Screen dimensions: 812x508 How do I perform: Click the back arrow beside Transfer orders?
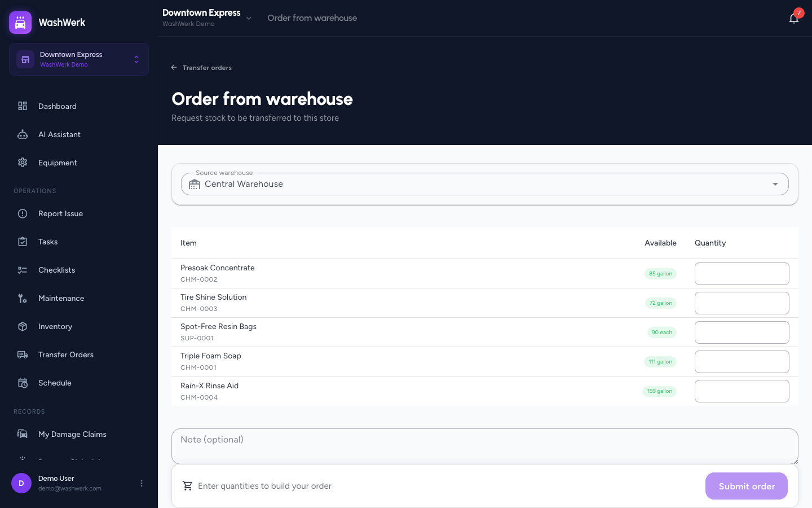pos(174,68)
